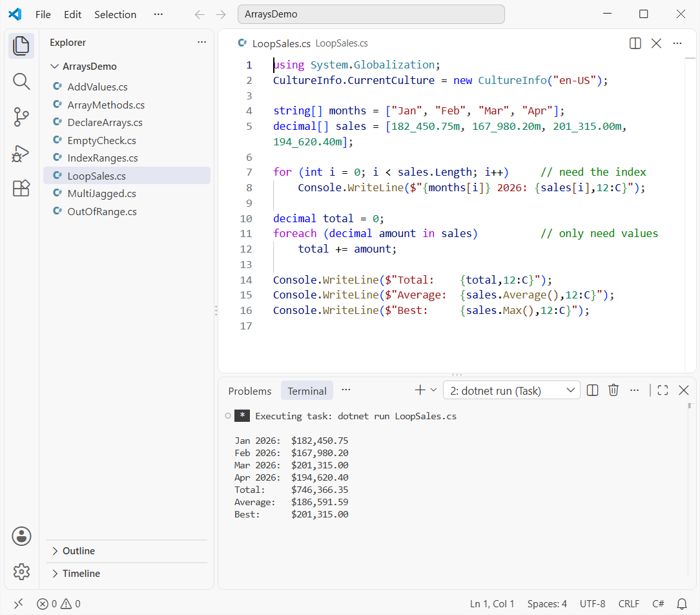Split the terminal panel
This screenshot has width=700, height=615.
(x=592, y=390)
